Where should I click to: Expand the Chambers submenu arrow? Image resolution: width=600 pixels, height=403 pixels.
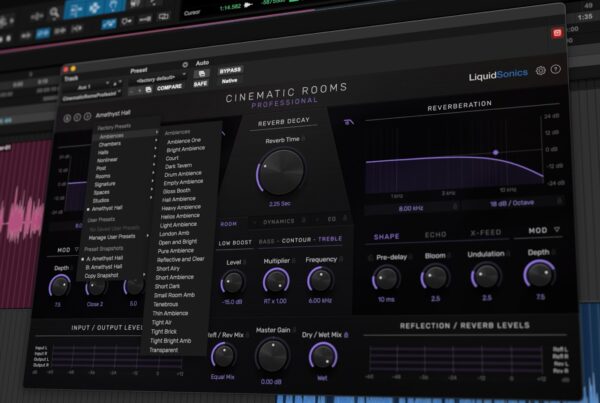coord(156,140)
